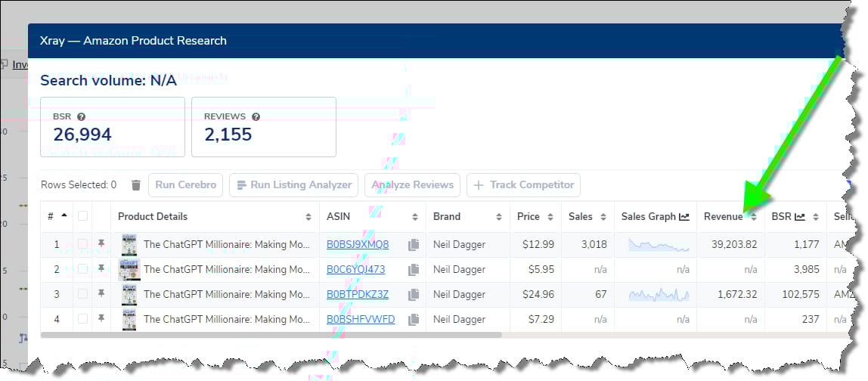Screen dimensions: 868x381
Task: Sort by the # column arrow
Action: click(x=65, y=215)
